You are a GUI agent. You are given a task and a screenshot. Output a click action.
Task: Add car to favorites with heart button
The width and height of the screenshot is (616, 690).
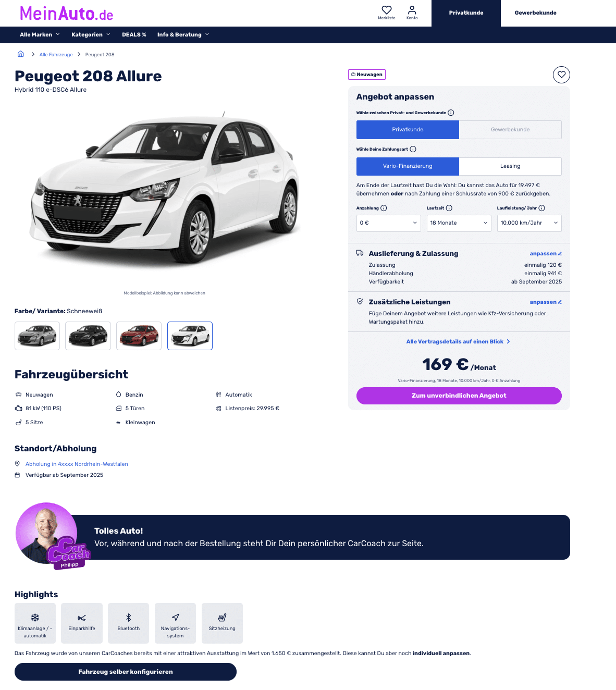click(x=561, y=75)
